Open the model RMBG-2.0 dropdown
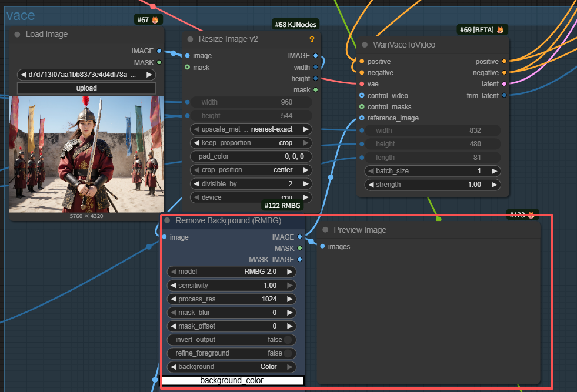Viewport: 577px width, 392px height. pos(232,272)
